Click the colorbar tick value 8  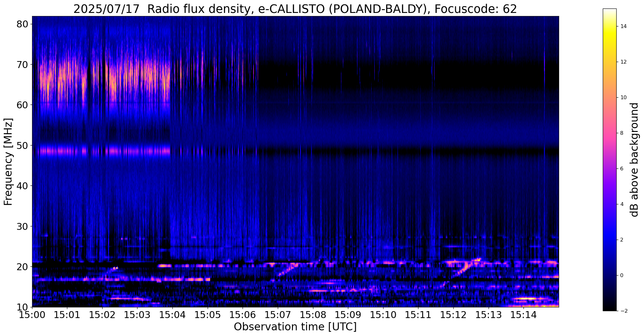[621, 133]
